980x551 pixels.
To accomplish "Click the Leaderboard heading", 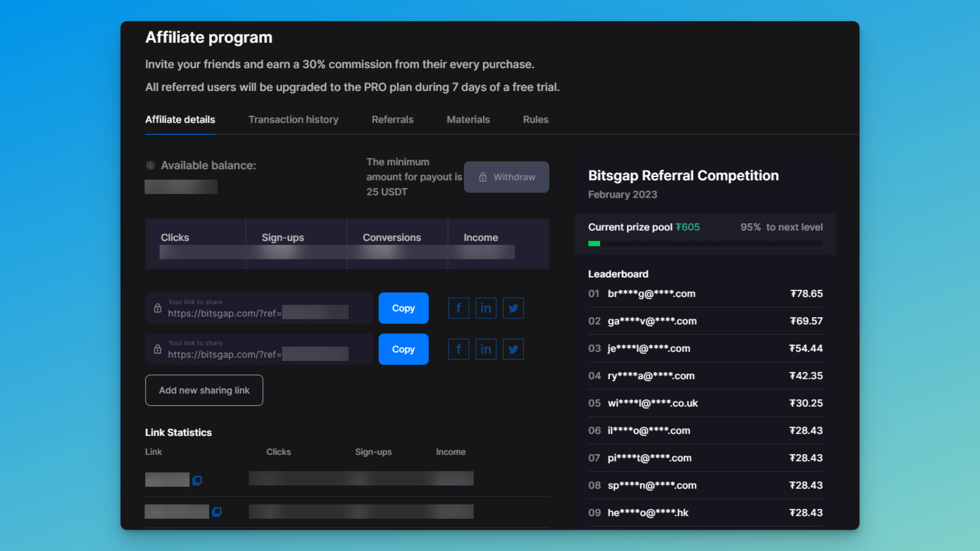I will pos(618,274).
